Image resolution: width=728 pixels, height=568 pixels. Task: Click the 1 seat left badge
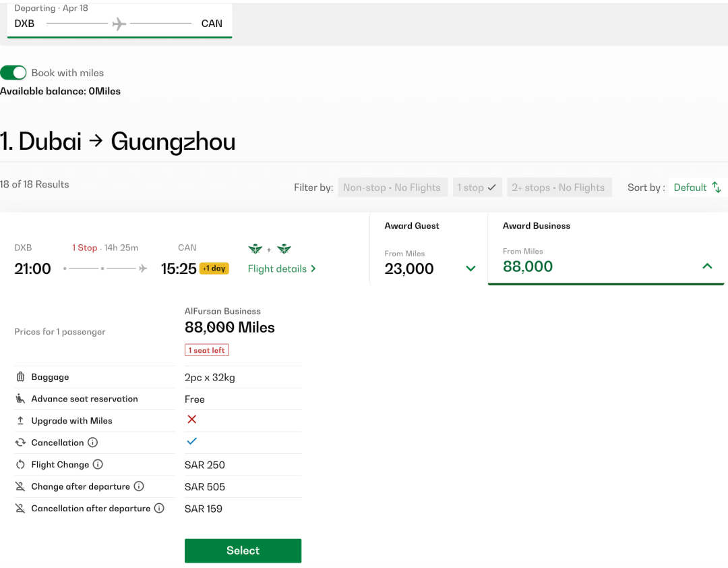[x=207, y=350]
